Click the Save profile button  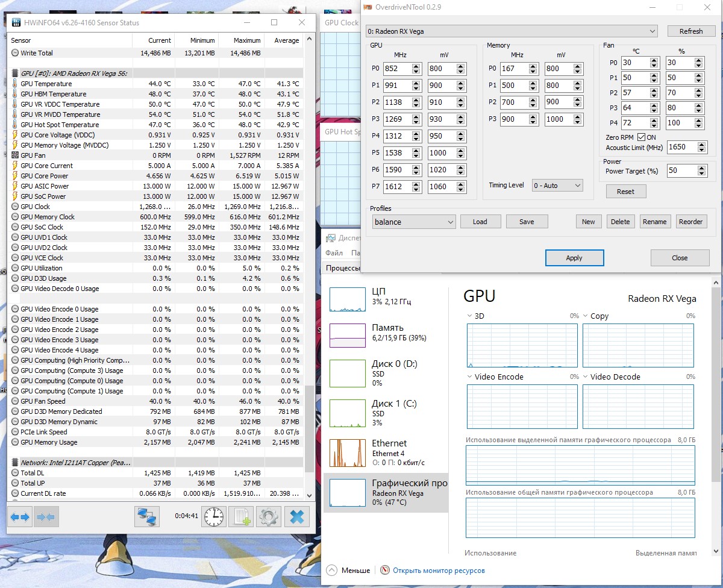[527, 222]
